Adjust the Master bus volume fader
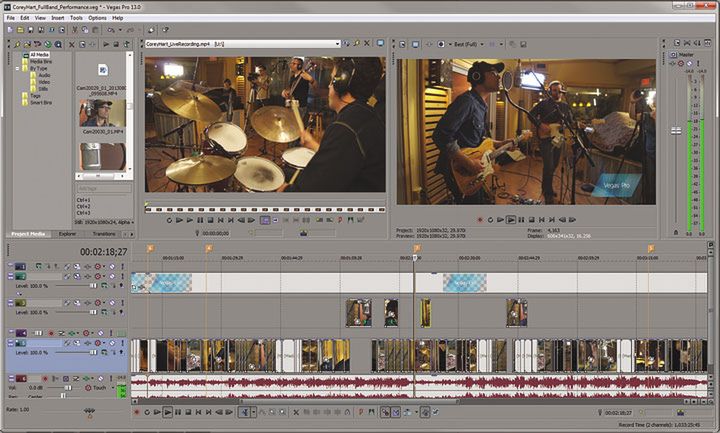Viewport: 720px width, 433px height. click(x=675, y=130)
